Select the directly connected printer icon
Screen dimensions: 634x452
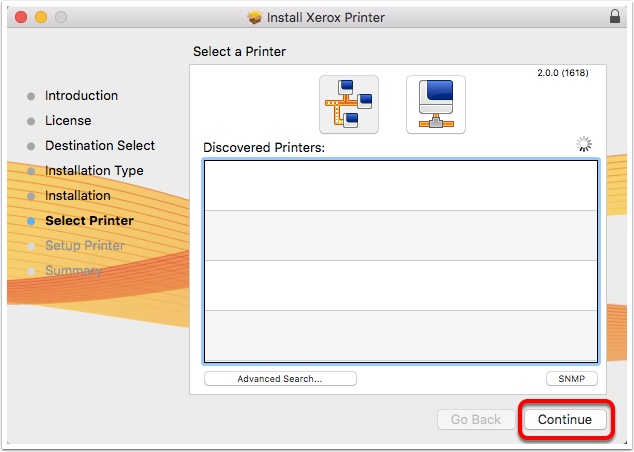pos(436,104)
